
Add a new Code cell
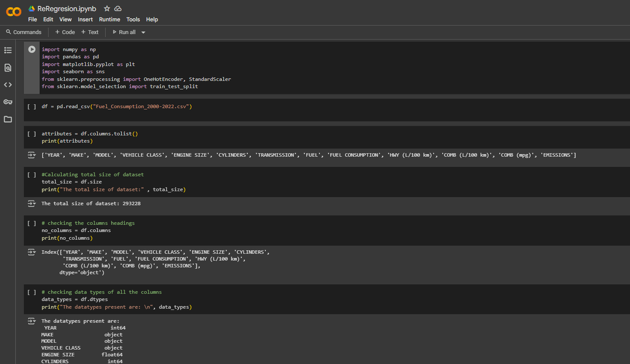65,32
